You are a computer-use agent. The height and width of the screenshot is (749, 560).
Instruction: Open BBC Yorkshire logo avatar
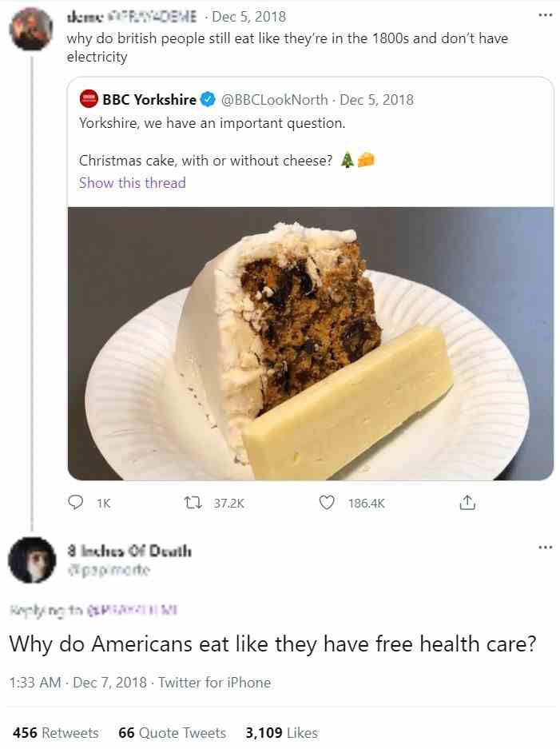(89, 100)
